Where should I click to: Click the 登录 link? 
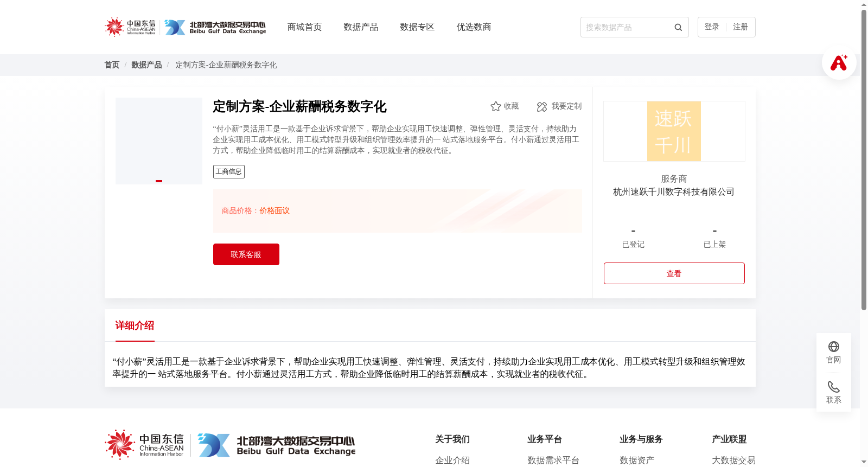click(x=712, y=27)
